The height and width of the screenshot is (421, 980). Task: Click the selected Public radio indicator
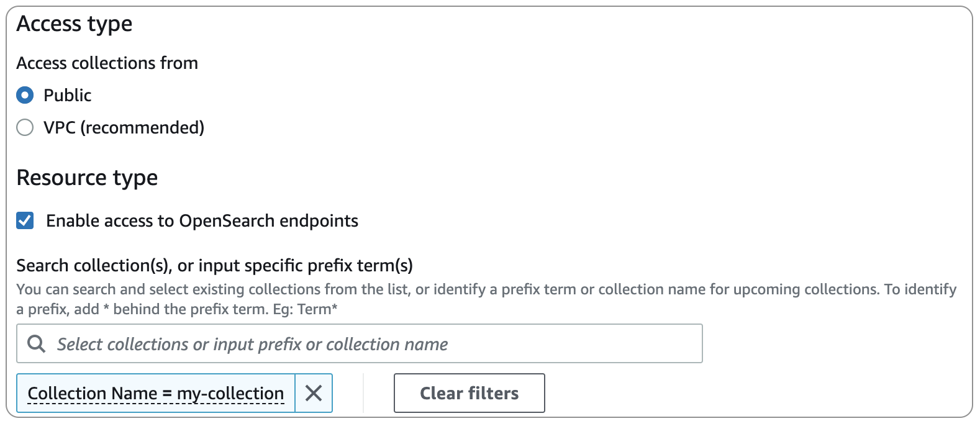click(x=25, y=95)
